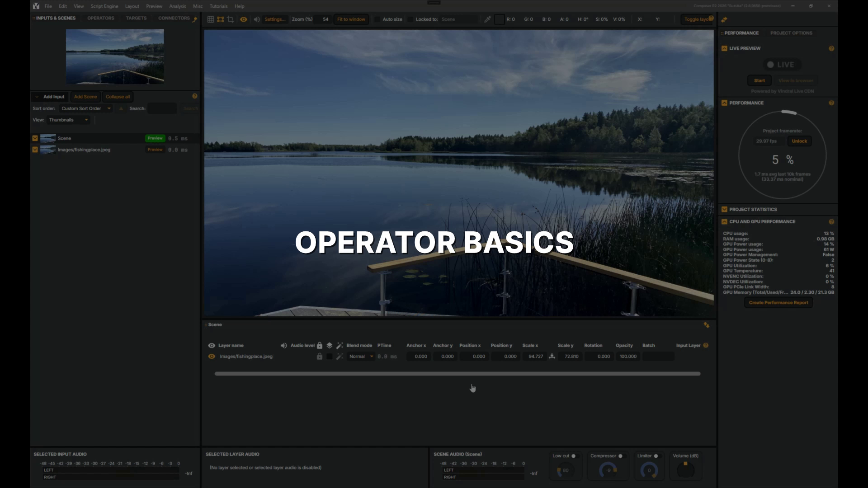The width and height of the screenshot is (868, 488).
Task: Enable the Locked to checkbox
Action: 410,19
